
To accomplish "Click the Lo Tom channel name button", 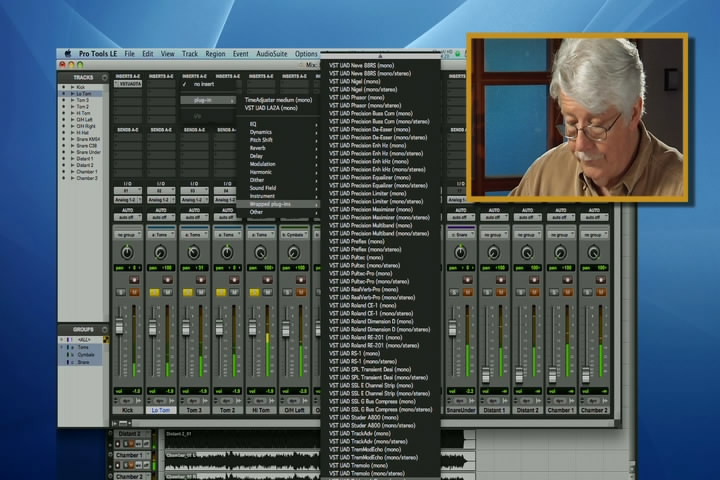I will tap(160, 410).
